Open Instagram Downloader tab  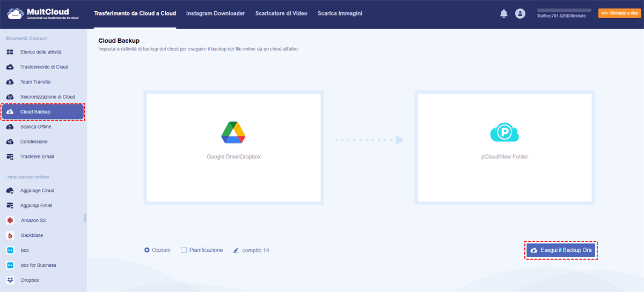(x=215, y=13)
